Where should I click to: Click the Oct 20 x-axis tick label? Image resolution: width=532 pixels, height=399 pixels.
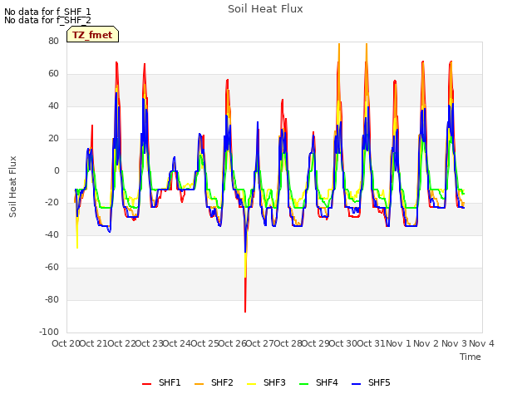pos(66,343)
